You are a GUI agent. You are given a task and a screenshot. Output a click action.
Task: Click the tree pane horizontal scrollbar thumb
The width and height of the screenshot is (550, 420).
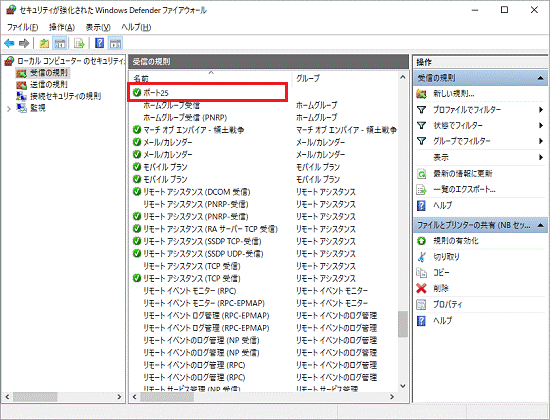click(35, 397)
